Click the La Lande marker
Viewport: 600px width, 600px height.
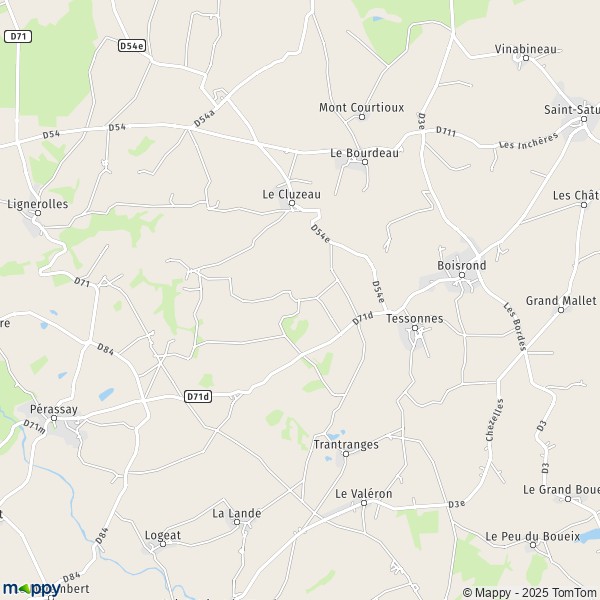pos(237,522)
